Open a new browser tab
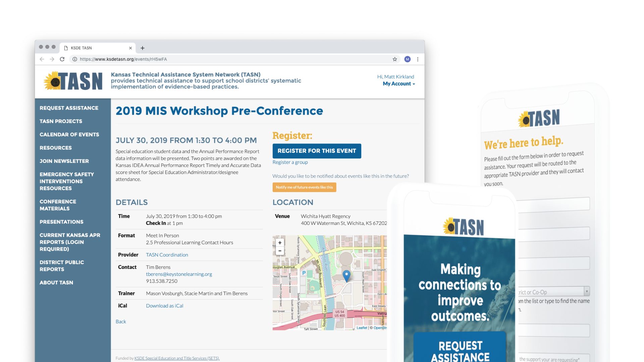Screen dimensions: 644x362 click(143, 48)
